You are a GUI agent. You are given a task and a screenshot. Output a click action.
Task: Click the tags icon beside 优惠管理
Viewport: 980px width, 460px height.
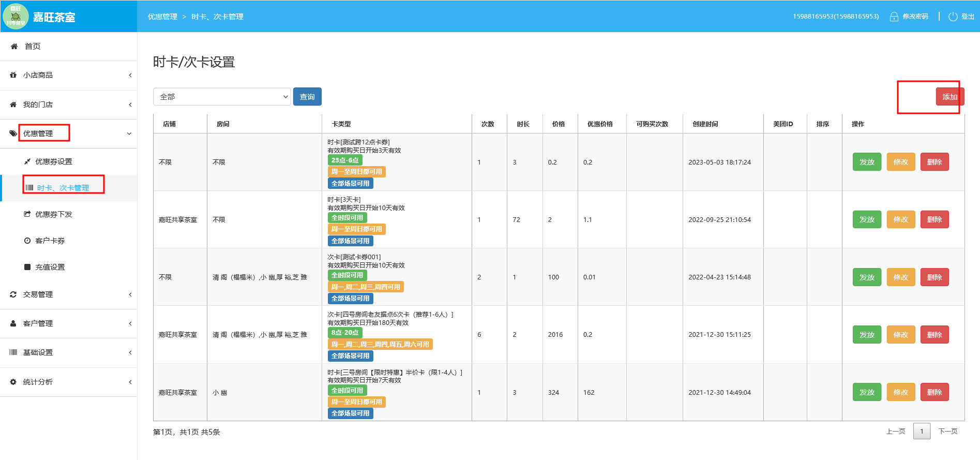pyautogui.click(x=13, y=133)
